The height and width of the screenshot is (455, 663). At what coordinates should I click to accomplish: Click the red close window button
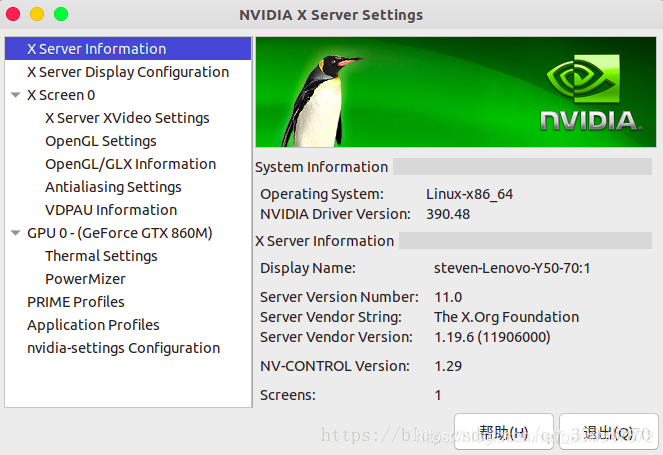[13, 14]
